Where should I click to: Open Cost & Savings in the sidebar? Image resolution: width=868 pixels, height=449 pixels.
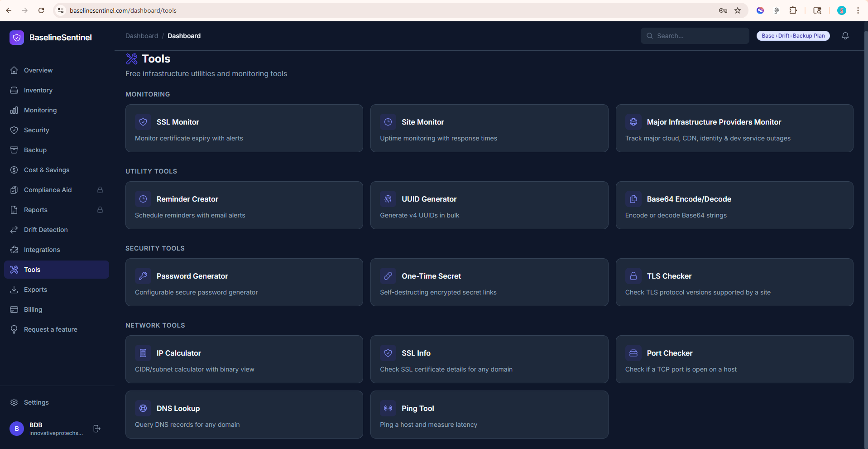coord(57,170)
